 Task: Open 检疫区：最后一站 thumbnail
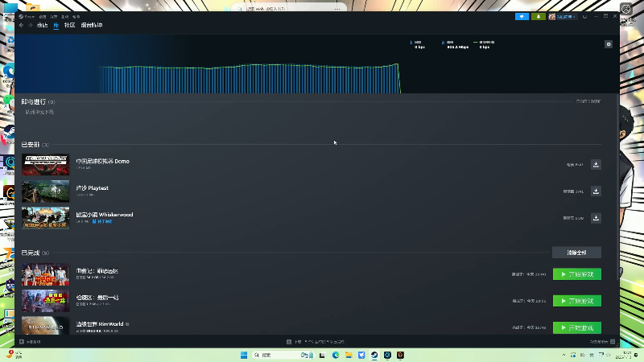46,301
